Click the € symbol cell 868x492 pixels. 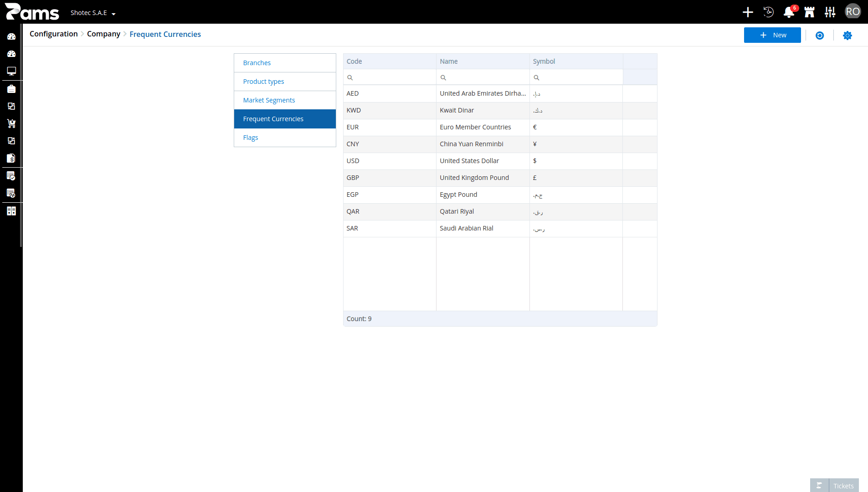tap(576, 127)
